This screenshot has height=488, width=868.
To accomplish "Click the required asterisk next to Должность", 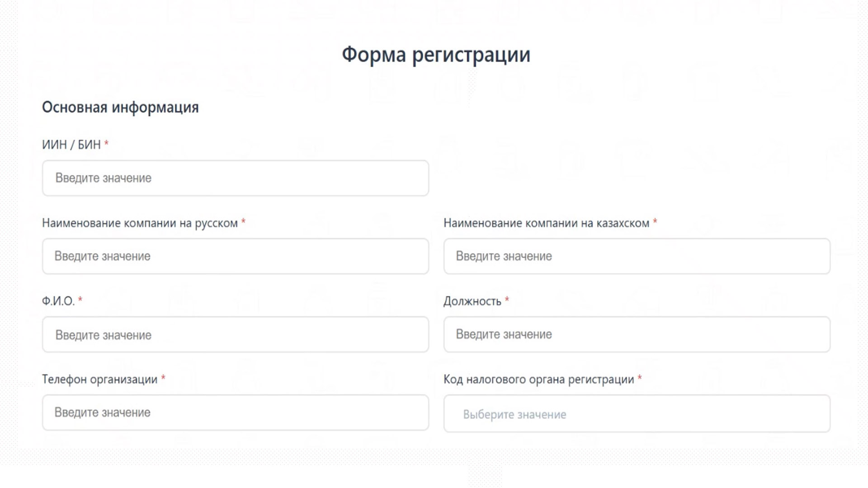I will pyautogui.click(x=507, y=299).
